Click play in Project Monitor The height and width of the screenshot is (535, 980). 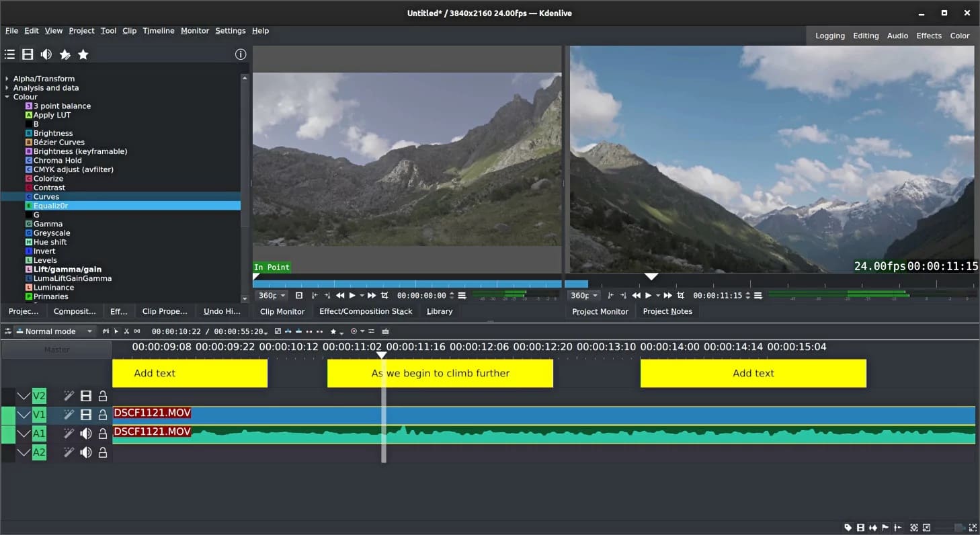pyautogui.click(x=649, y=296)
